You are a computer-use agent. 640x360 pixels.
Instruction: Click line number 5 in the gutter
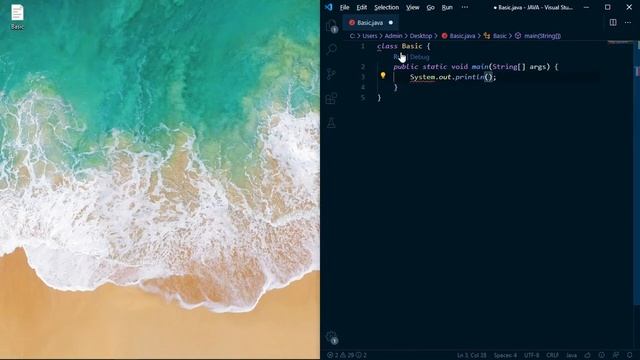(362, 98)
